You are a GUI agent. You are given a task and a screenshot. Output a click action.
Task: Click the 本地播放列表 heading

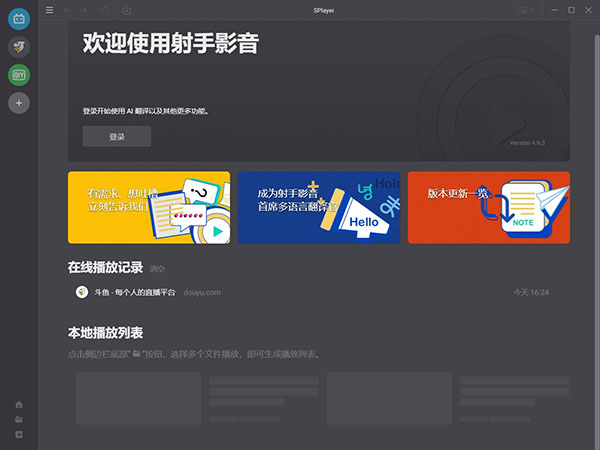coord(105,333)
